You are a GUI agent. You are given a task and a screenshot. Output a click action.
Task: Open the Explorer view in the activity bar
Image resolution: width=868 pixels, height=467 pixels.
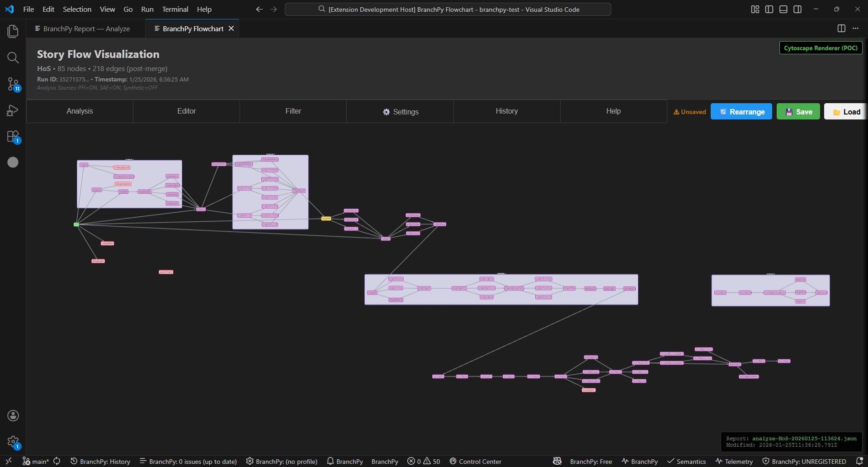(13, 31)
